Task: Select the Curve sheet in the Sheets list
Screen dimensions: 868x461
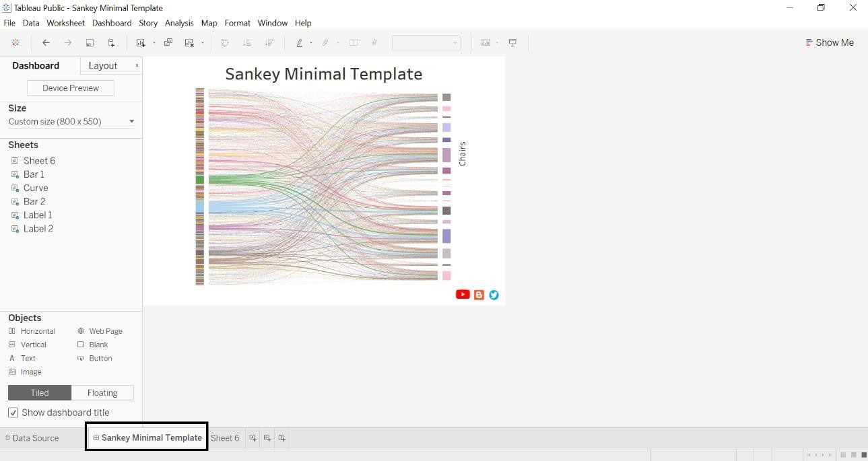Action: (36, 188)
